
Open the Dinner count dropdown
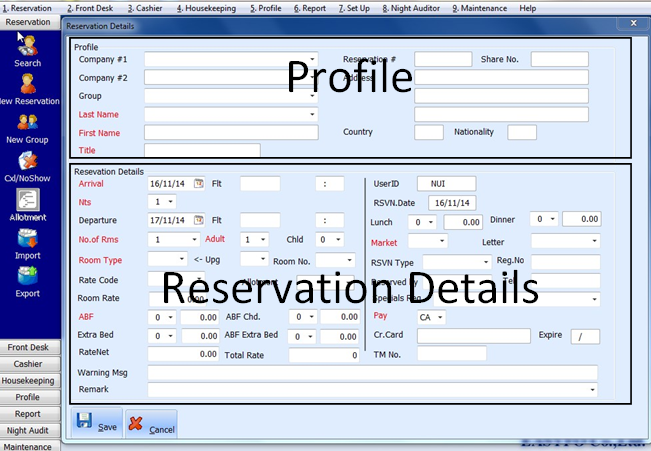(553, 218)
